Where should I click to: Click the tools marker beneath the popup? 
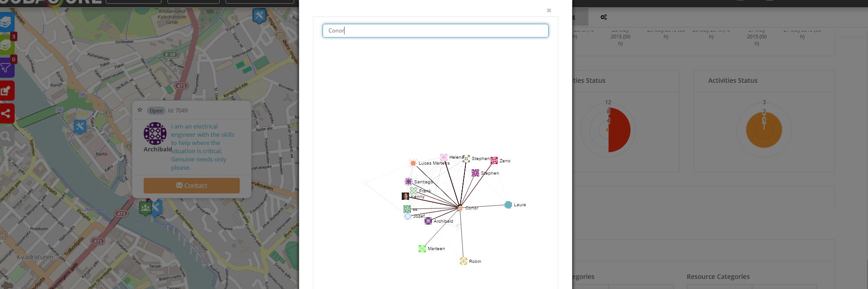point(156,208)
